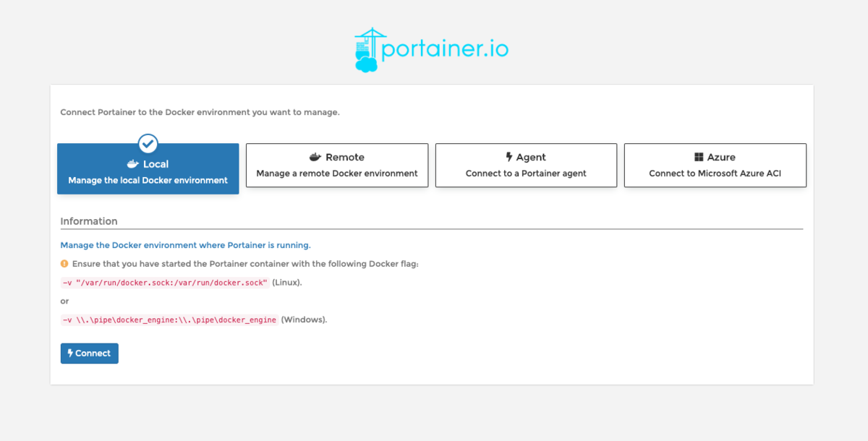
Task: Select the Remote environment option
Action: tap(336, 165)
